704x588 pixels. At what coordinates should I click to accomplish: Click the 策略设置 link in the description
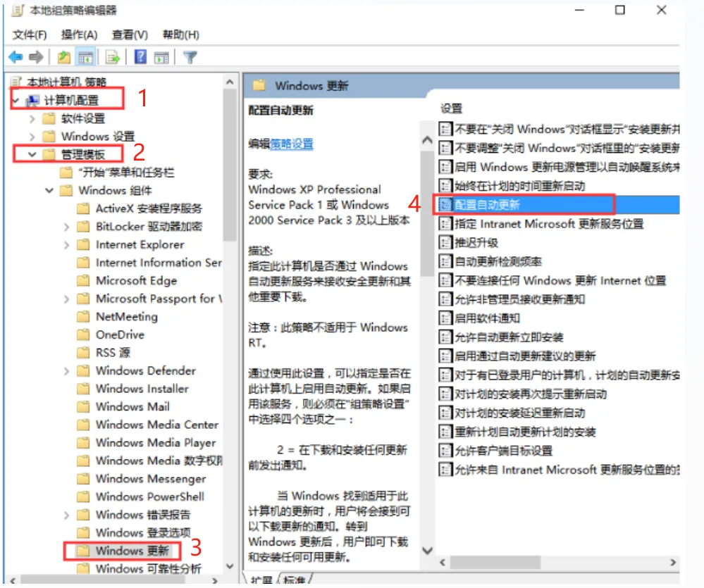[x=292, y=144]
